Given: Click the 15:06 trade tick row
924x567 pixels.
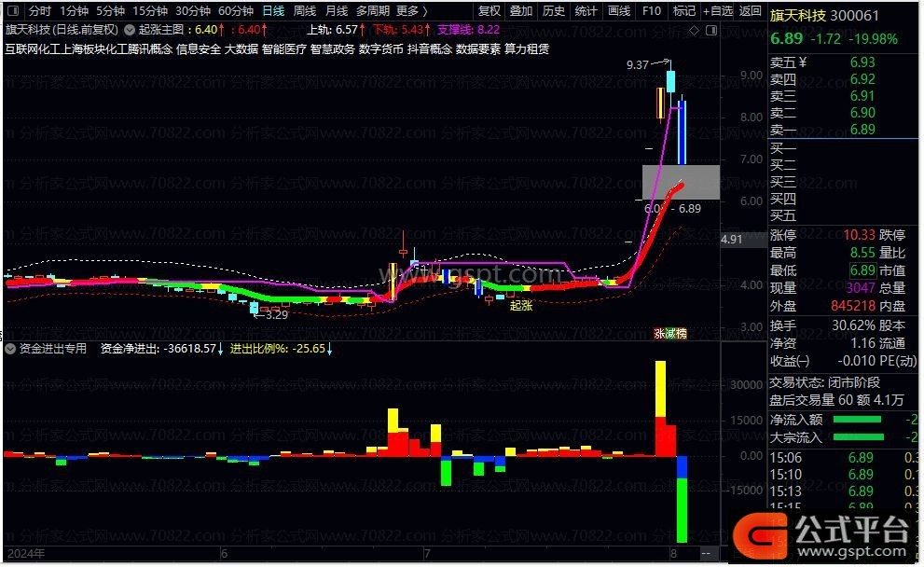Looking at the screenshot, I should pyautogui.click(x=842, y=457).
